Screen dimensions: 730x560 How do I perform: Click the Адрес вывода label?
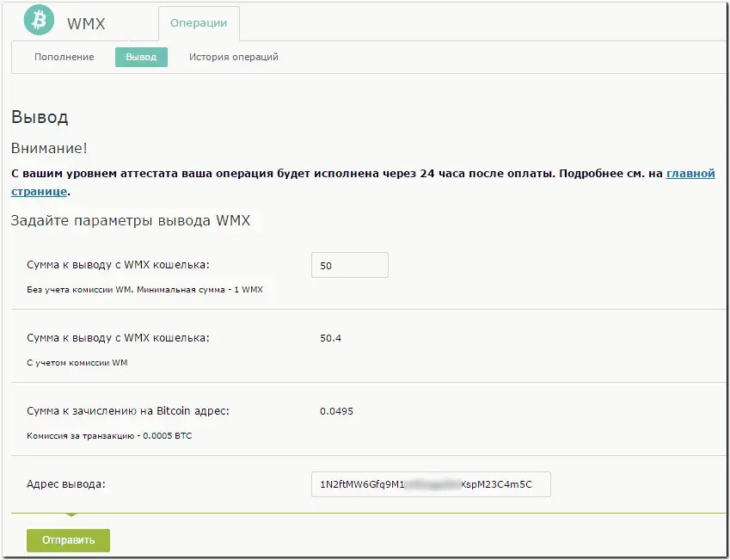pyautogui.click(x=66, y=484)
